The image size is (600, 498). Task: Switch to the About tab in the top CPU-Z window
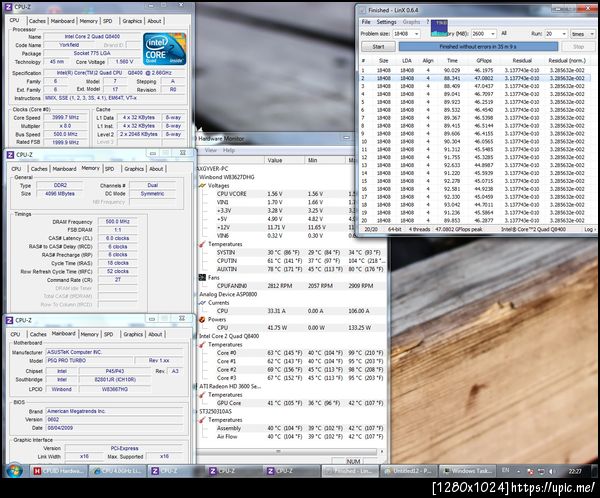click(x=154, y=21)
